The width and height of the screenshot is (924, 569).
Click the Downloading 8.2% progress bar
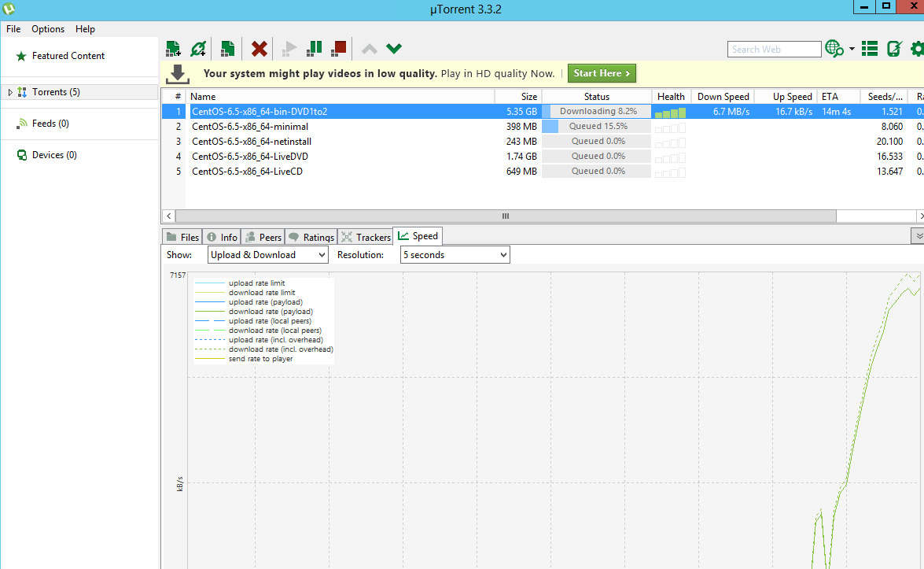pyautogui.click(x=596, y=112)
